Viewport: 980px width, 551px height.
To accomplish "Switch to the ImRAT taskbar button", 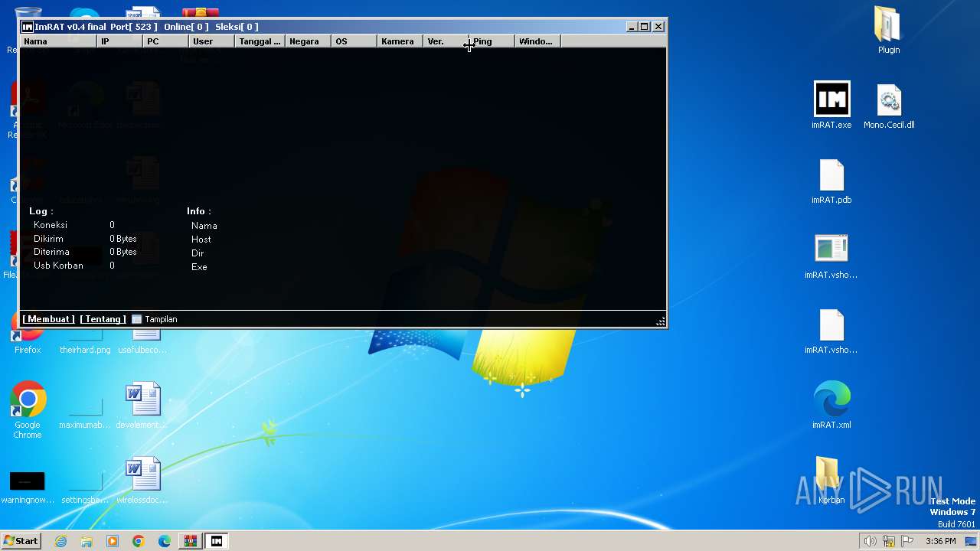I will tap(217, 541).
